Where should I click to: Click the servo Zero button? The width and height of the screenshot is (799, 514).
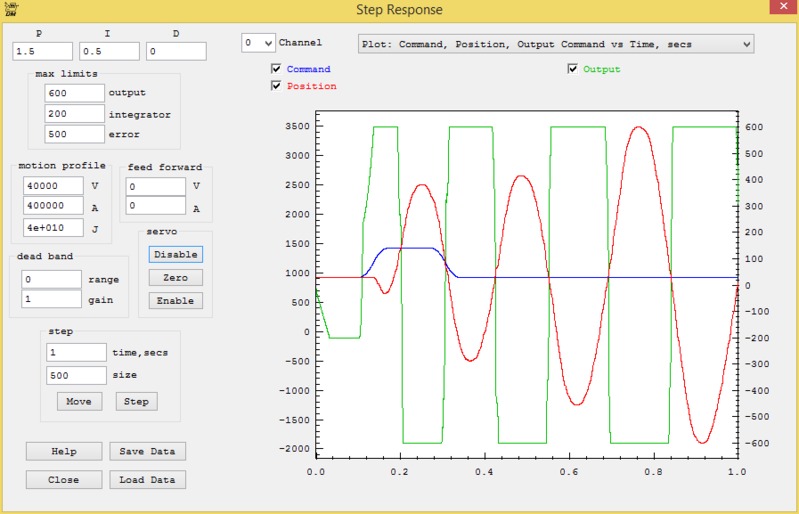175,278
